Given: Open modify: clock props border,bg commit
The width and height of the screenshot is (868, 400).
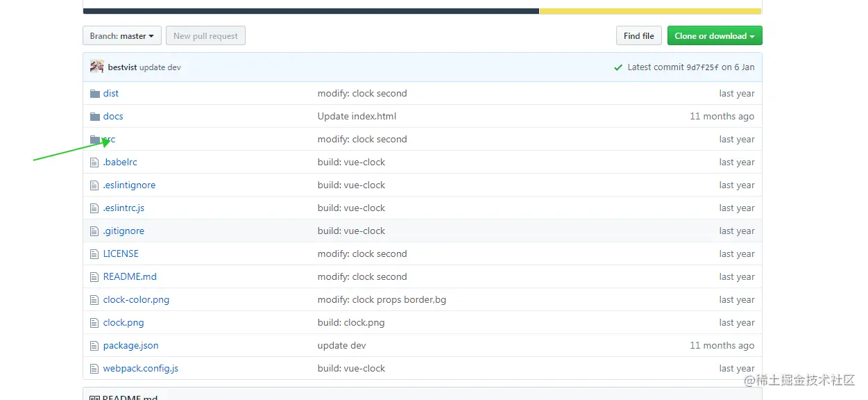Looking at the screenshot, I should [382, 300].
